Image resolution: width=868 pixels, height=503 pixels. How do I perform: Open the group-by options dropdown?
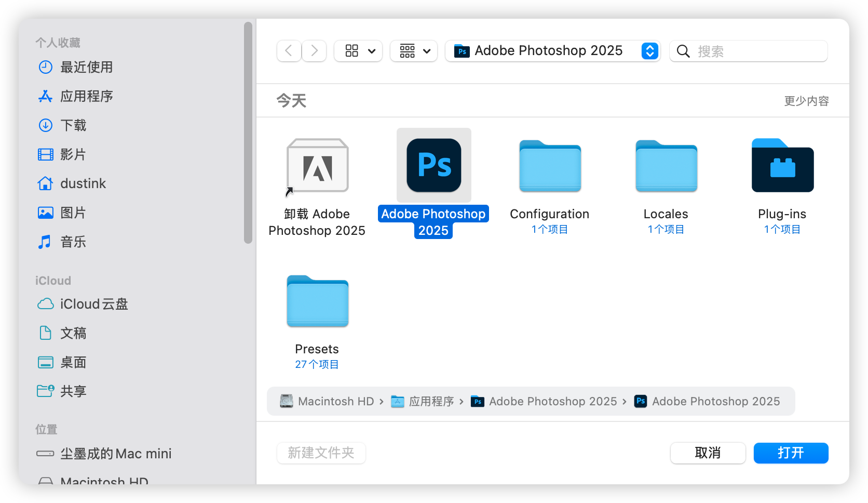click(414, 51)
